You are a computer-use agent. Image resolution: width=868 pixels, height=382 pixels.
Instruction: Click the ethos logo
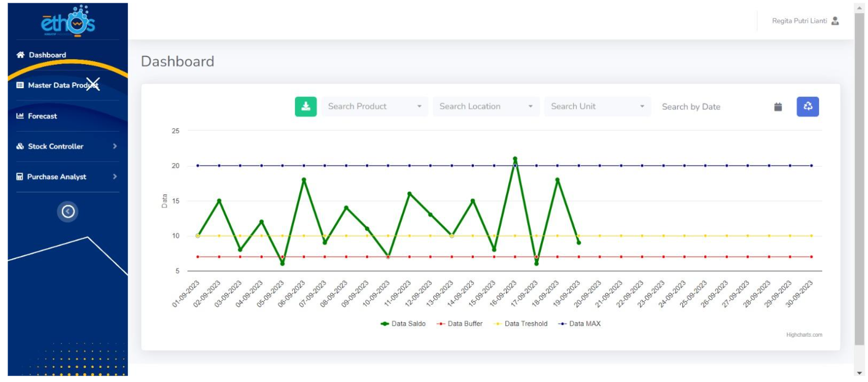coord(68,22)
